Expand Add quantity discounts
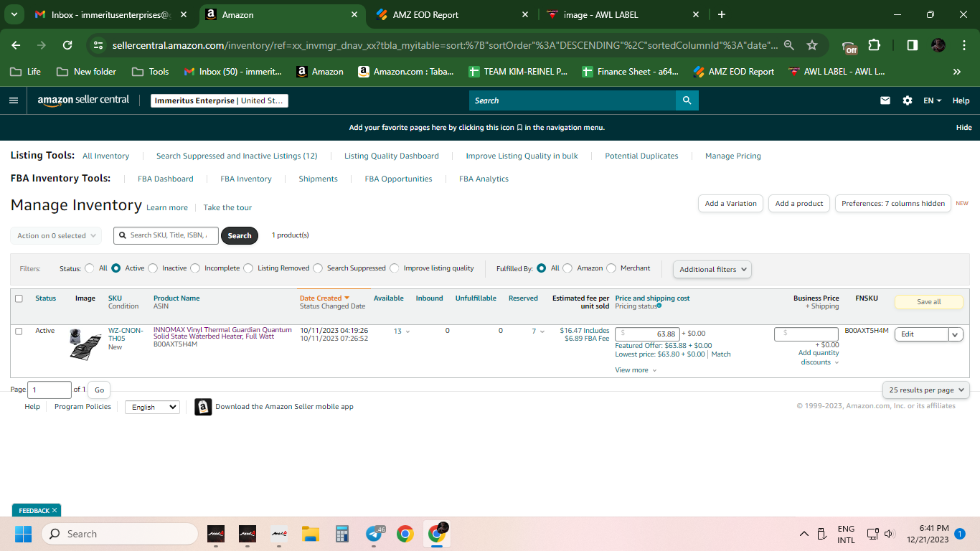Screen dimensions: 980x551 (x=819, y=357)
